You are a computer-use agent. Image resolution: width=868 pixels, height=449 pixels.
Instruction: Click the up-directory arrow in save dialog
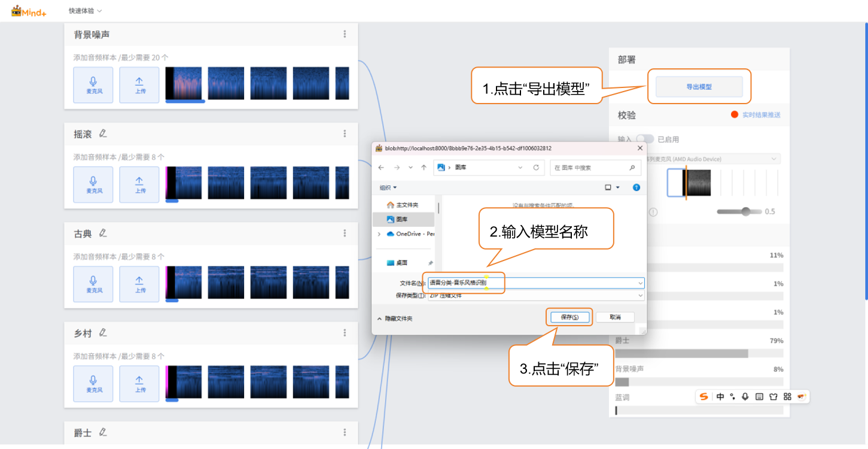point(424,168)
